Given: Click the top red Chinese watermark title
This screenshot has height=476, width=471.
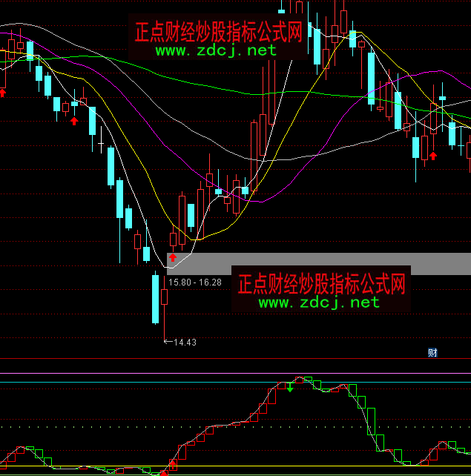Looking at the screenshot, I should [x=218, y=31].
